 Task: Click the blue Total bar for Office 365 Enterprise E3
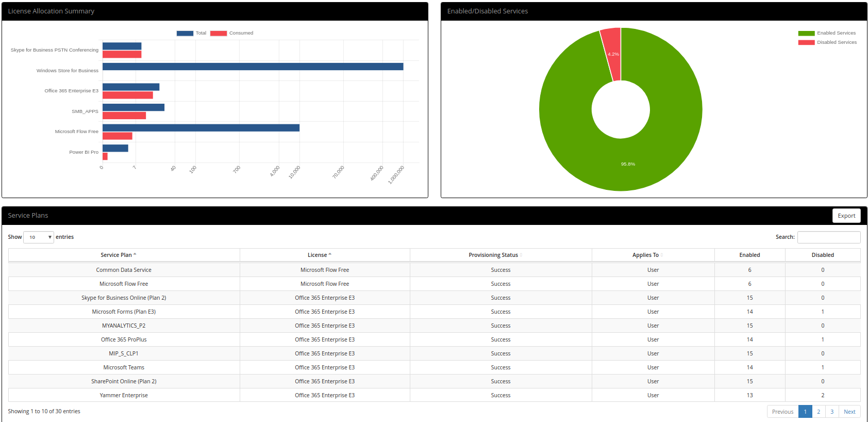(x=131, y=87)
